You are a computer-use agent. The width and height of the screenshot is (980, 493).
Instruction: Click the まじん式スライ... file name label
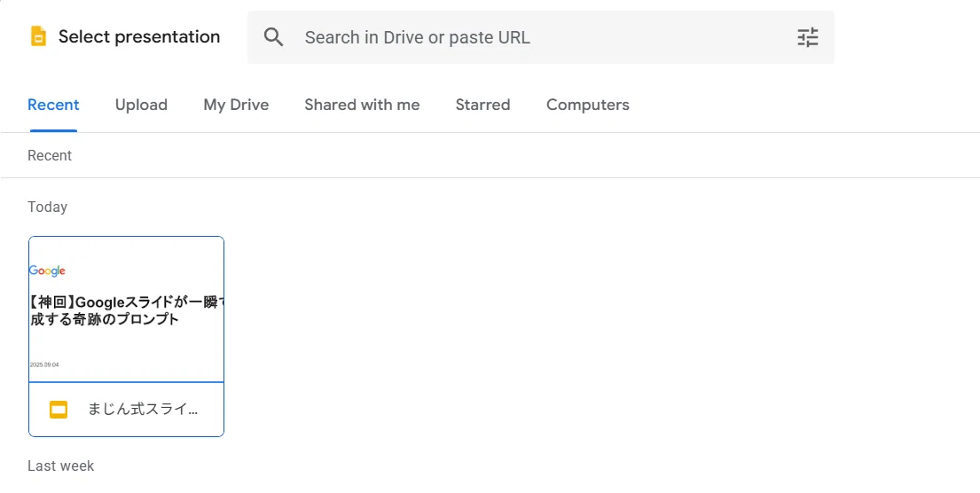[143, 410]
